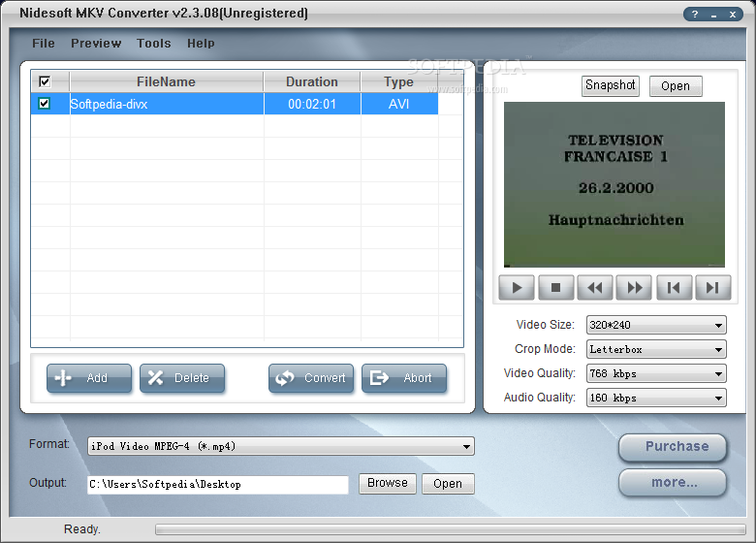Uncheck the Softpedia-divx file checkbox

45,103
